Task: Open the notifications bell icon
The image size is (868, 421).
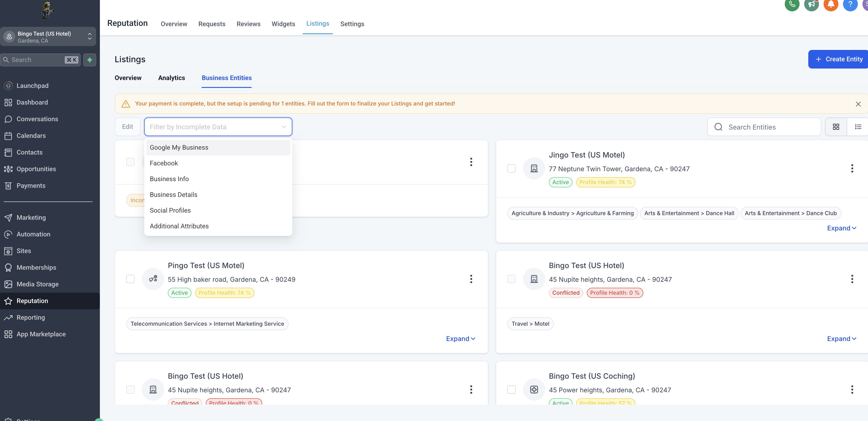Action: (831, 5)
